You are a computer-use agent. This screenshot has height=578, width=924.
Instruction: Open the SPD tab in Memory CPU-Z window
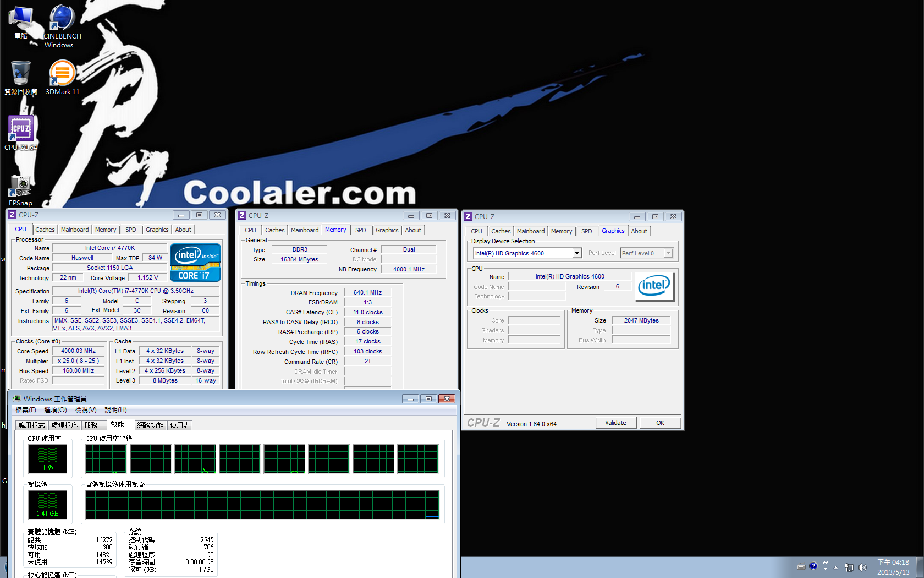360,230
